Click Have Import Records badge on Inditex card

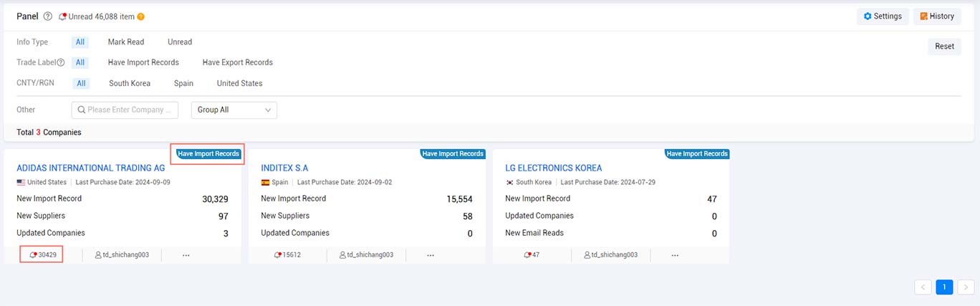tap(452, 153)
